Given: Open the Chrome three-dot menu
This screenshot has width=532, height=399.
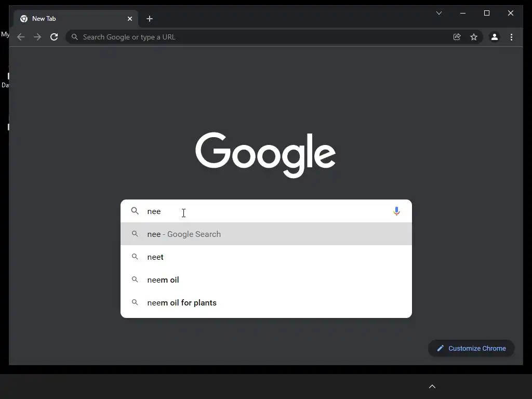Looking at the screenshot, I should pos(511,37).
